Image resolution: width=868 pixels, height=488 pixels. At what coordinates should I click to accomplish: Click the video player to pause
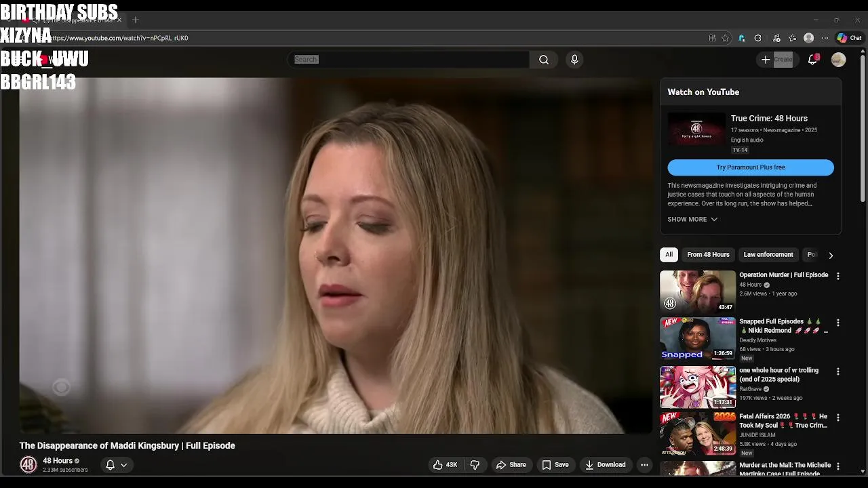click(336, 255)
